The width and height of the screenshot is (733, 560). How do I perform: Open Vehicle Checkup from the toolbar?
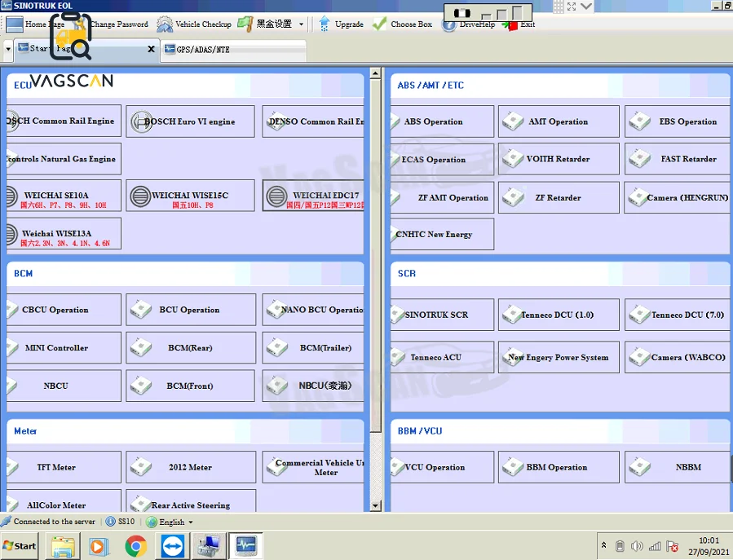pyautogui.click(x=195, y=24)
